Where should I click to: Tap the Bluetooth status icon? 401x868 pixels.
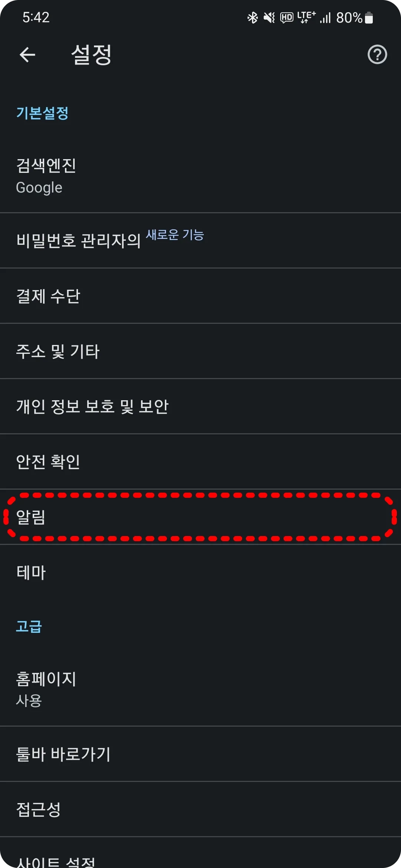[252, 17]
